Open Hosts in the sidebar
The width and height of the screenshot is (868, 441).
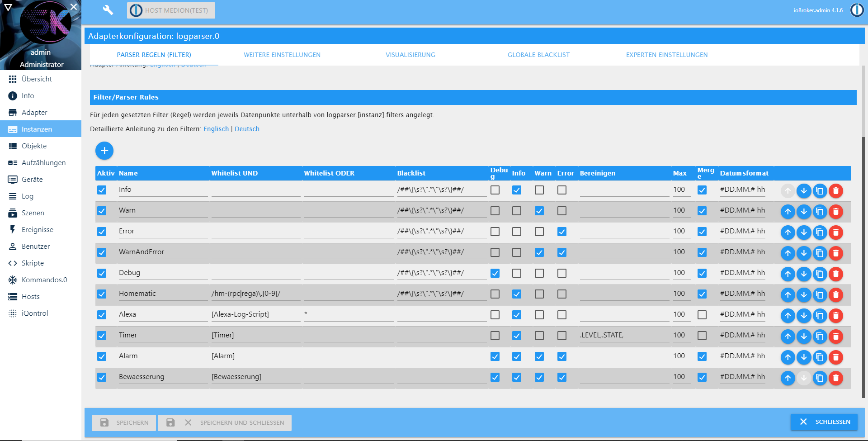(41, 296)
